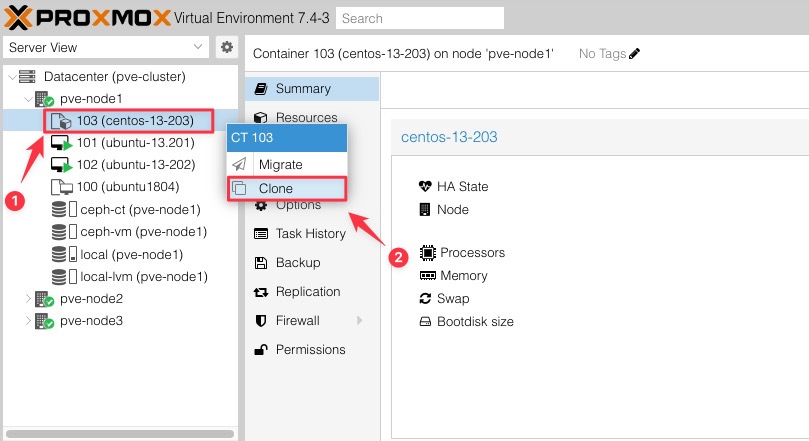Click the pve-node3 node status icon
The width and height of the screenshot is (809, 441).
[x=44, y=321]
